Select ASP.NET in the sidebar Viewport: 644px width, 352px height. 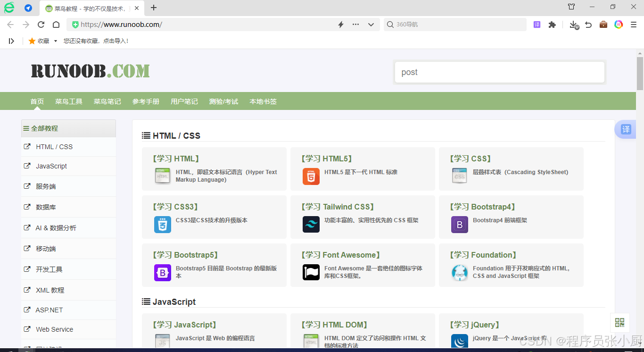coord(68,310)
